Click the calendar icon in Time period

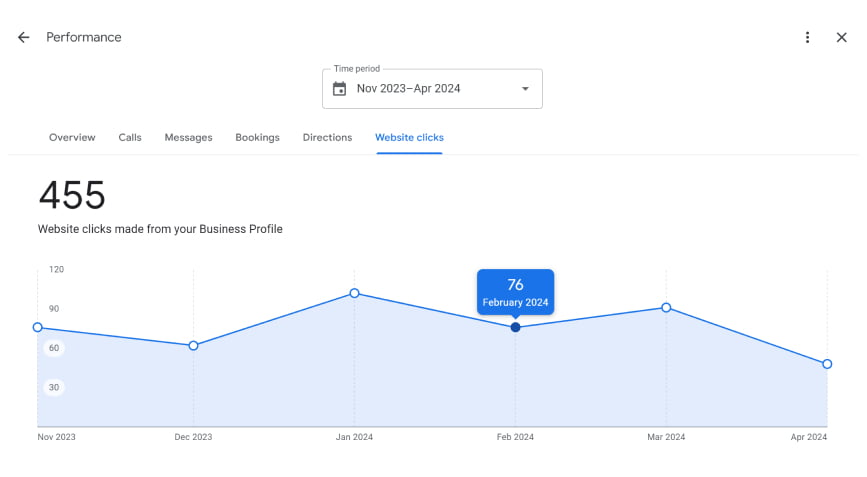coord(340,88)
